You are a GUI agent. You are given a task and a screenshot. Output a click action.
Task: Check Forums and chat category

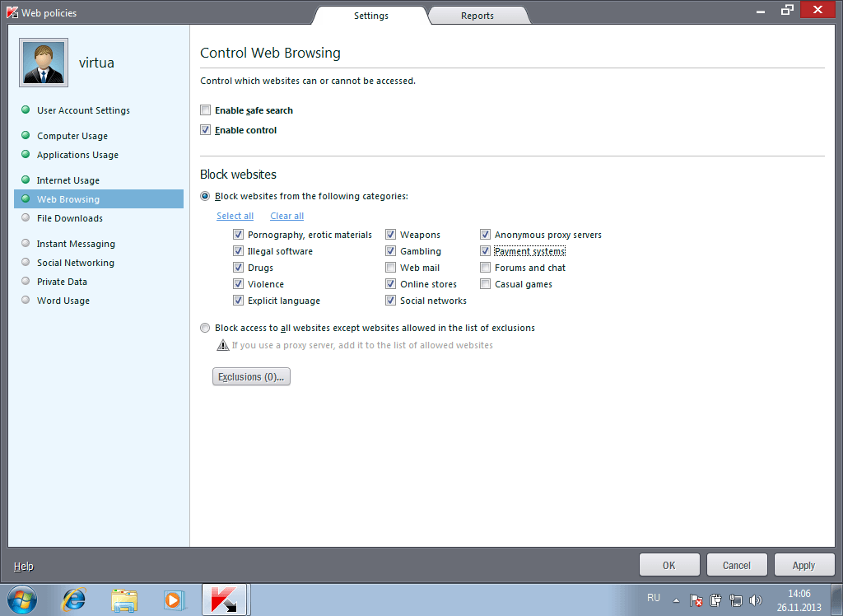pos(486,268)
